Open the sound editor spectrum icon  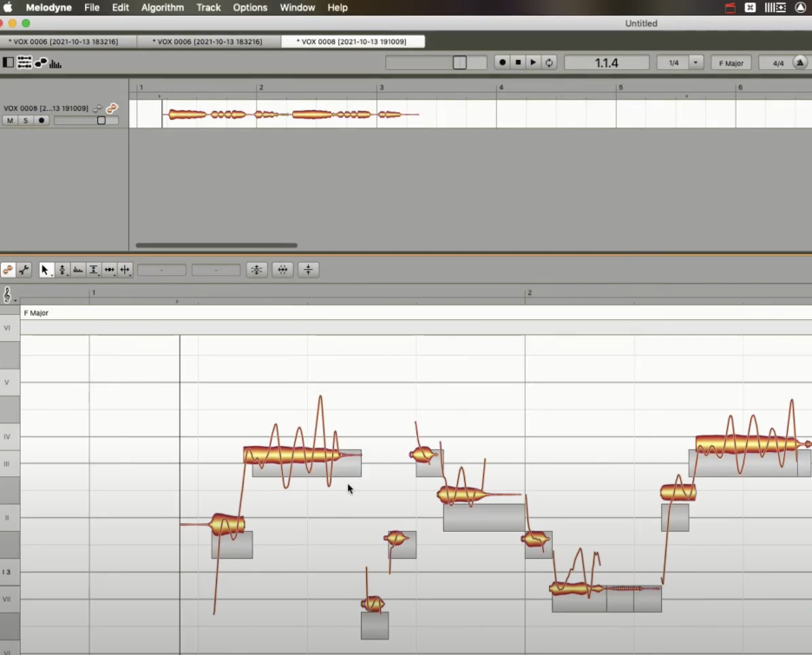(x=56, y=63)
